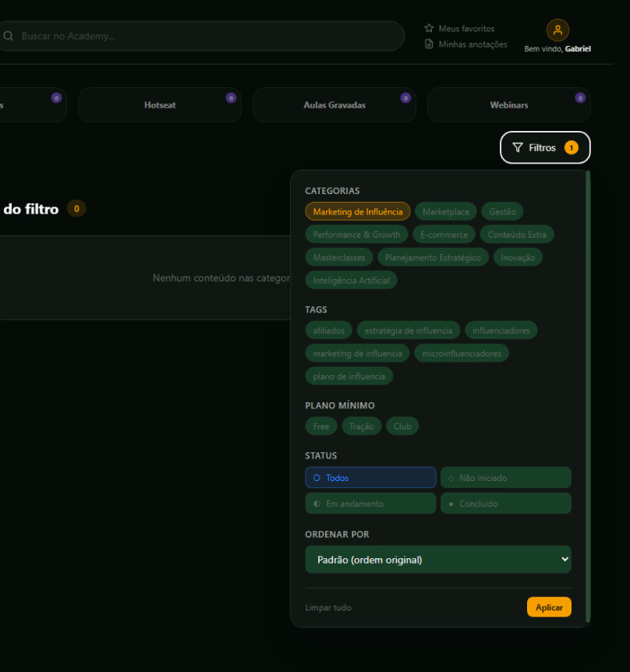Select the Em andamento status option

click(370, 503)
